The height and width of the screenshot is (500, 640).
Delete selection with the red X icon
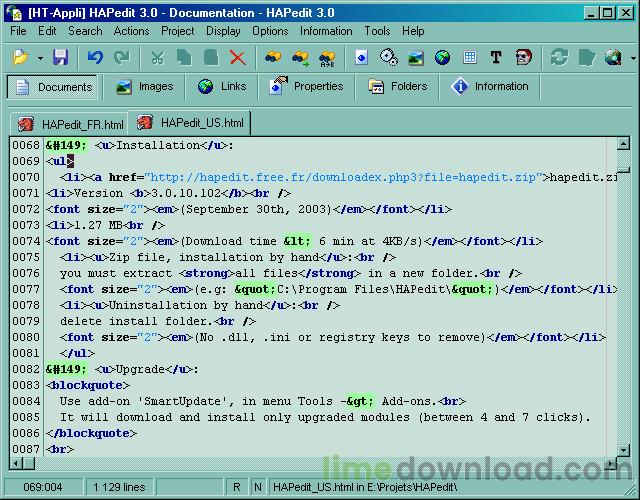pyautogui.click(x=238, y=58)
